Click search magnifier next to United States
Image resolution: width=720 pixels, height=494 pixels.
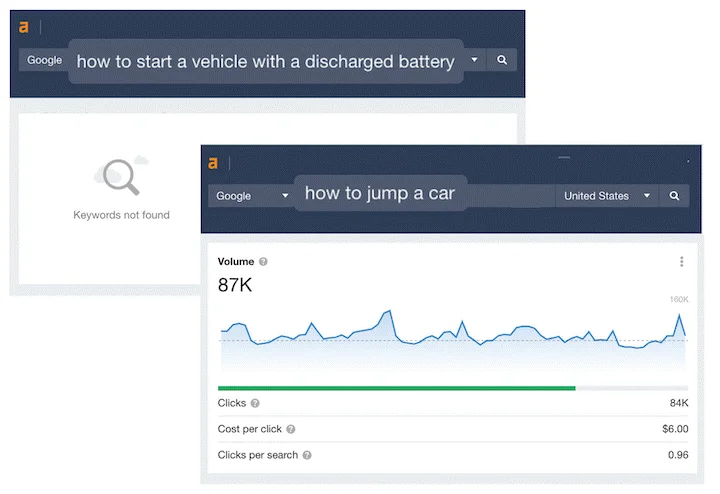(x=674, y=196)
